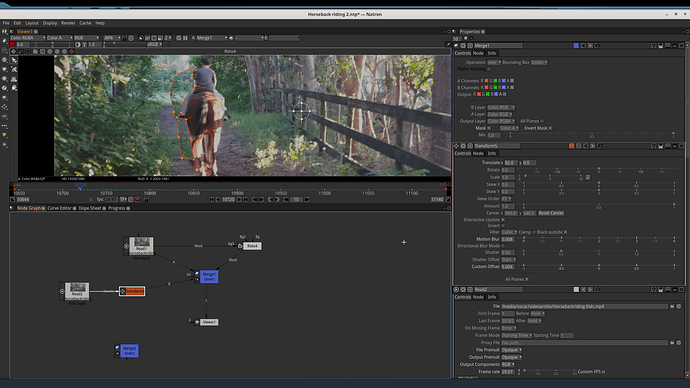This screenshot has width=690, height=388.
Task: Open the Merge1 Output Layer dropdown
Action: (x=501, y=121)
